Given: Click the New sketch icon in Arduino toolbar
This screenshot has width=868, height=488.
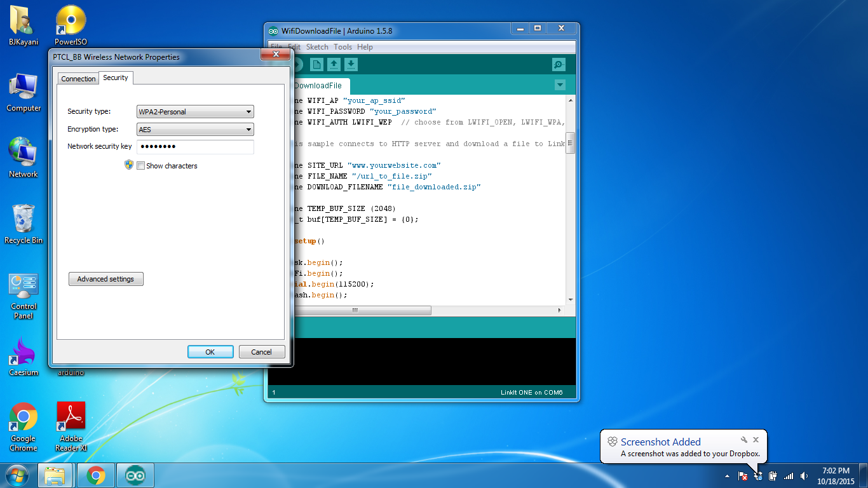Looking at the screenshot, I should [316, 64].
